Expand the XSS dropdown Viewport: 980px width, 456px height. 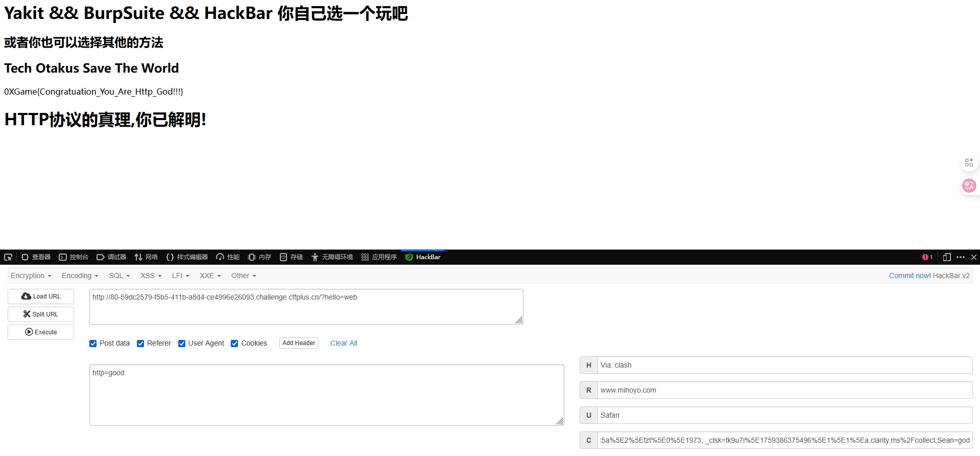[151, 276]
